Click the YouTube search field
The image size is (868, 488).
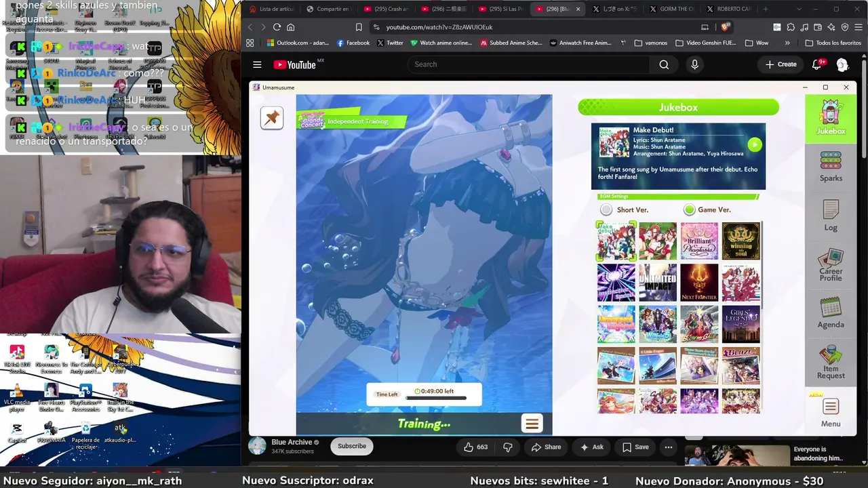pyautogui.click(x=528, y=64)
